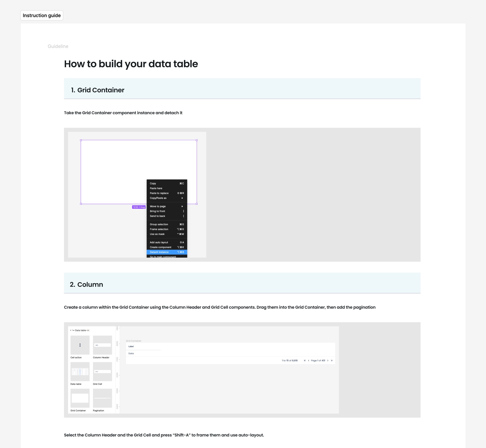This screenshot has width=486, height=448.
Task: Click the 1 to 15 of 8,618 text
Action: click(290, 360)
